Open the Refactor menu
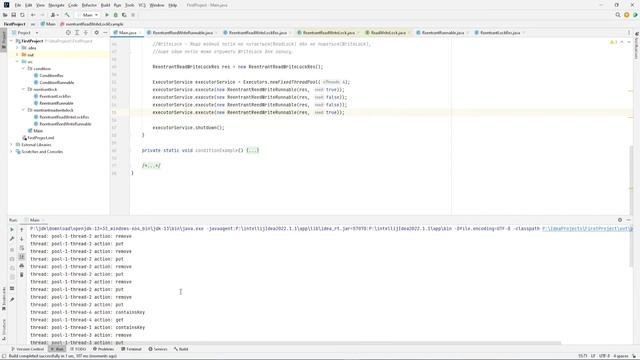640x360 pixels. [89, 5]
